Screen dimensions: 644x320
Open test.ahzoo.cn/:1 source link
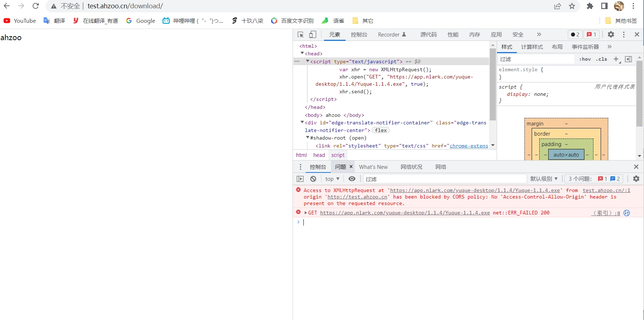tap(606, 191)
